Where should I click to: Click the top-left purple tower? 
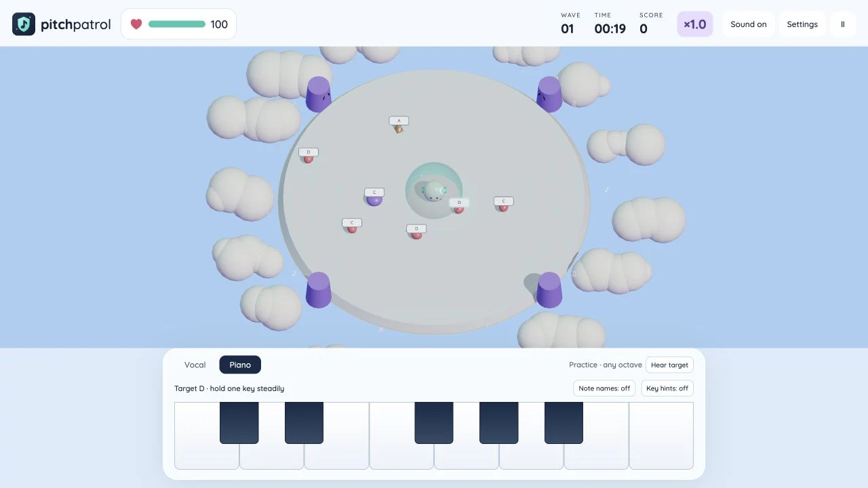tap(318, 94)
